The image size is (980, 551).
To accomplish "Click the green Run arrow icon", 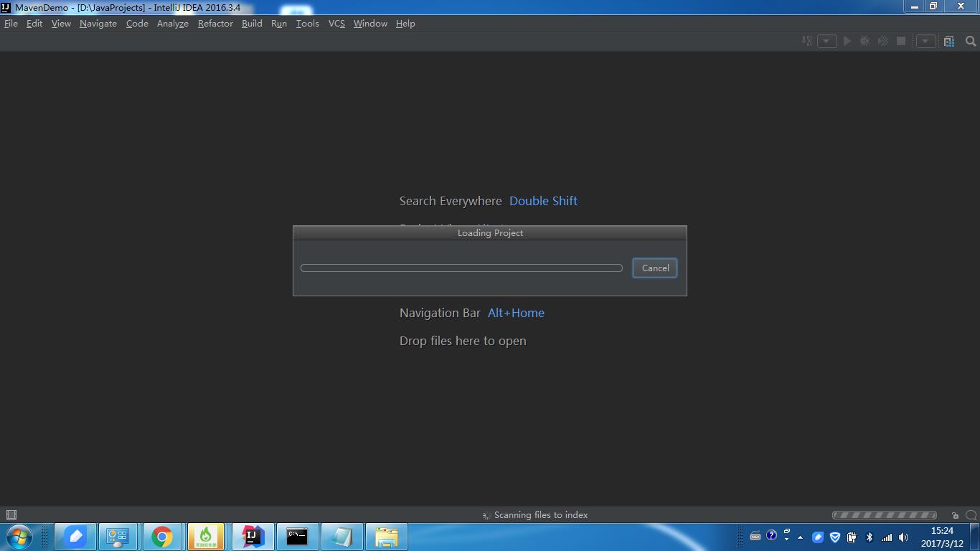I will pos(847,41).
